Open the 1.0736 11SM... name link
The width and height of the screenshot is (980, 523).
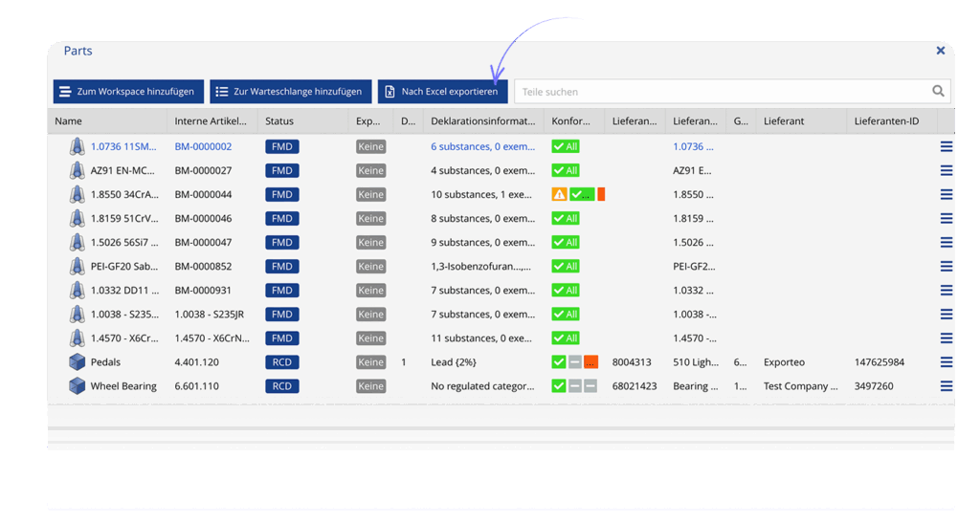point(123,146)
